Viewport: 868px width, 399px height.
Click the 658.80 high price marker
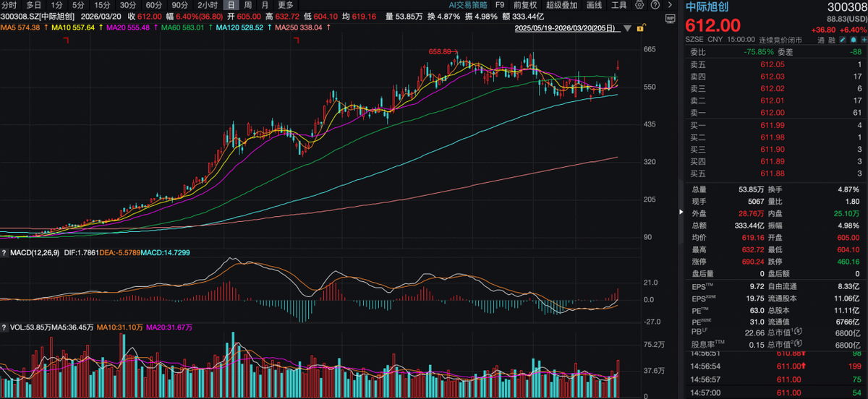coord(440,52)
